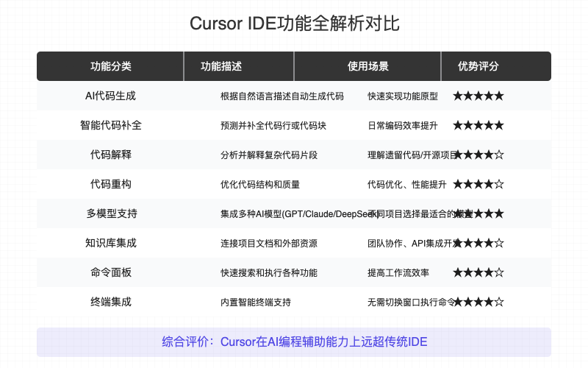Select the '代码解释' cell
The height and width of the screenshot is (368, 588).
111,155
